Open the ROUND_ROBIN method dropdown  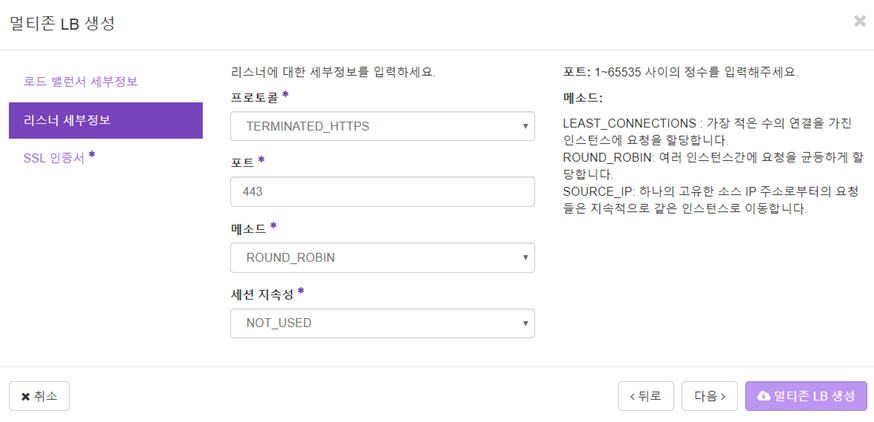pos(382,258)
